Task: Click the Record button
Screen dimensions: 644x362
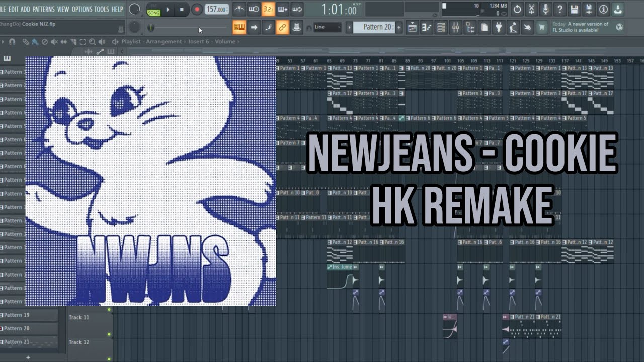Action: [197, 9]
